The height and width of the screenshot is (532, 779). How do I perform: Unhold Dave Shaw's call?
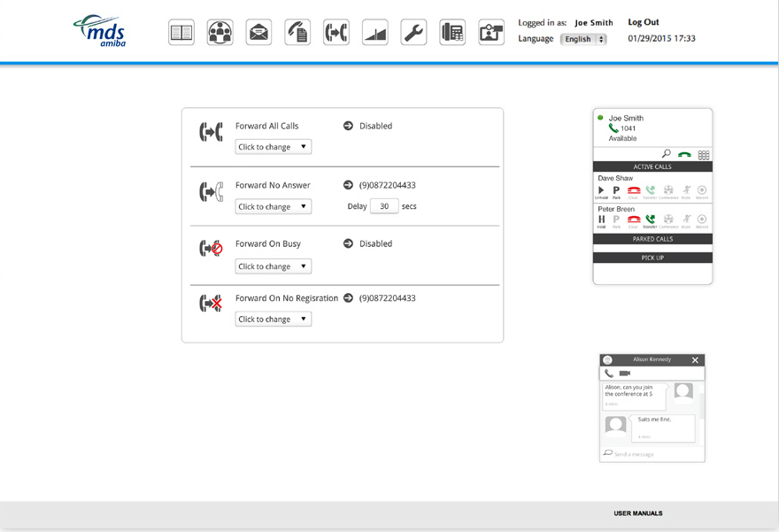pos(601,190)
